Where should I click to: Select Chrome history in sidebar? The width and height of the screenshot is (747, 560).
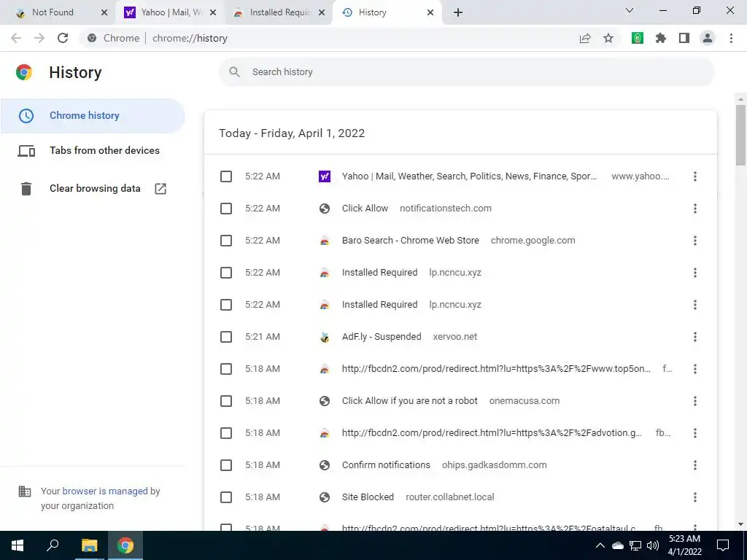[93, 116]
